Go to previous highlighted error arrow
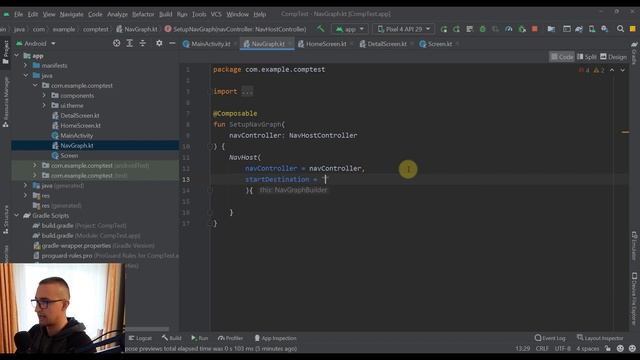640x360 pixels. tap(612, 70)
